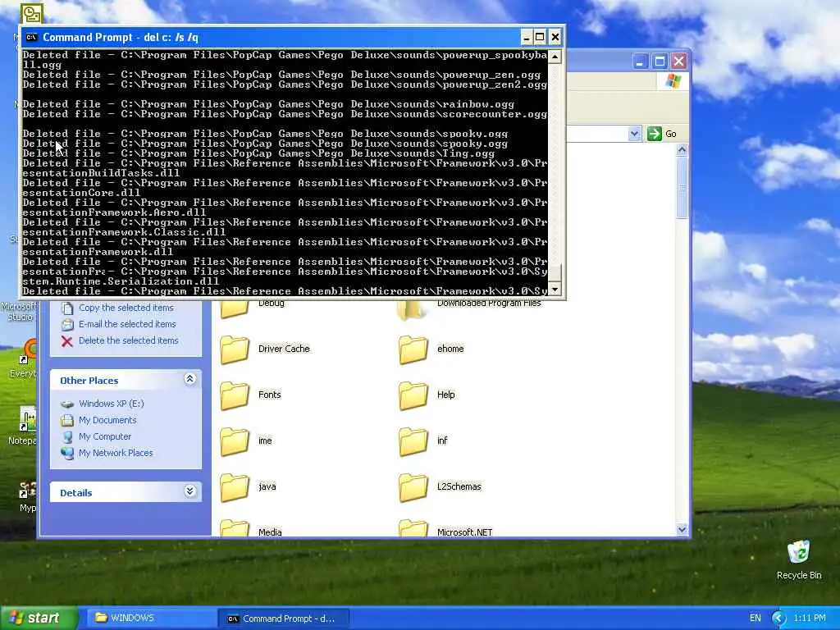Click the Command Prompt scrollbar thumb
840x630 pixels.
click(x=555, y=273)
